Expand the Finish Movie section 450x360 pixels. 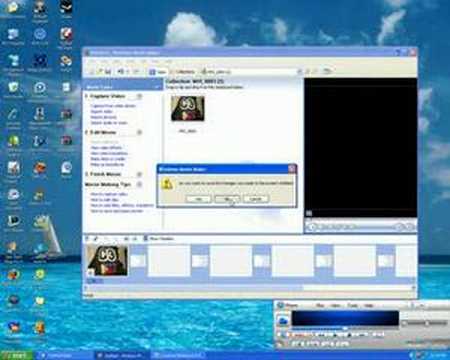(x=140, y=174)
